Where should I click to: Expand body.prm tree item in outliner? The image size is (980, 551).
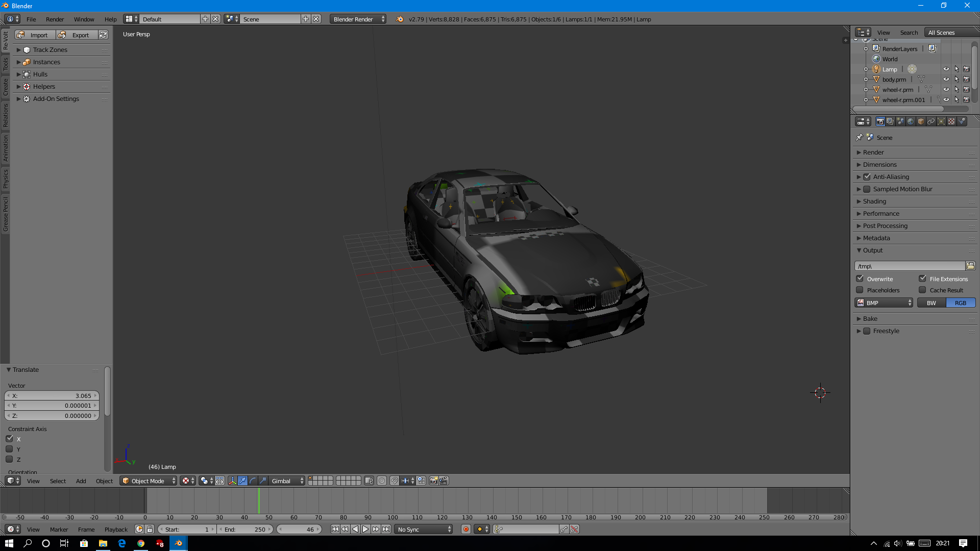point(866,79)
